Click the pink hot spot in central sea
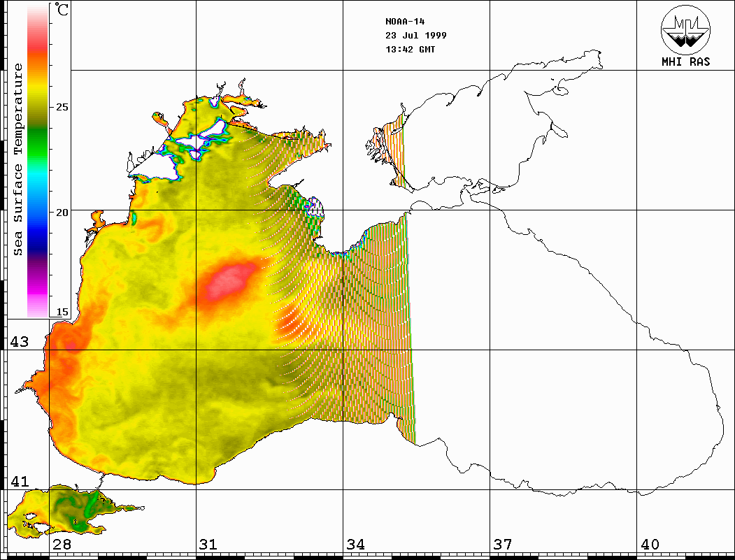The height and width of the screenshot is (560, 735). point(231,282)
